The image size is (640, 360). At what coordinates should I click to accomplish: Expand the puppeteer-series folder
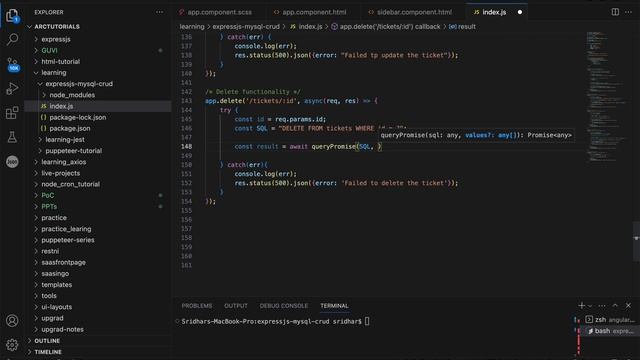[x=68, y=240]
